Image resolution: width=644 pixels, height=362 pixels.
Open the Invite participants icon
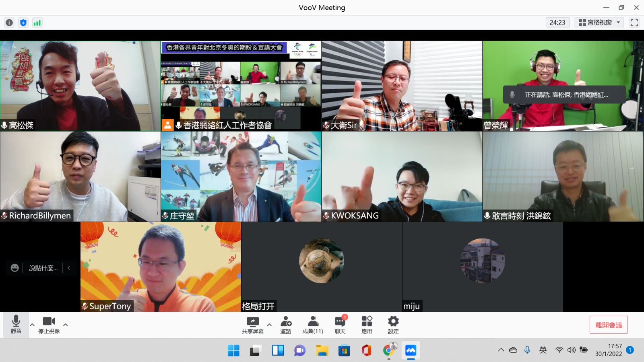tap(286, 325)
